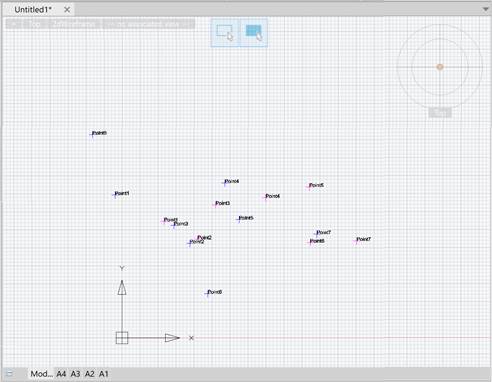Switch to the A1 layout tab

[104, 374]
